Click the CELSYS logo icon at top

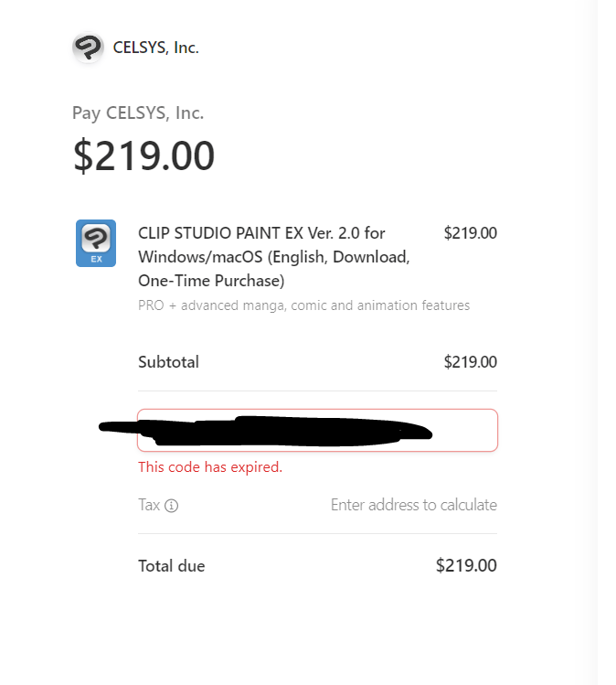[88, 48]
